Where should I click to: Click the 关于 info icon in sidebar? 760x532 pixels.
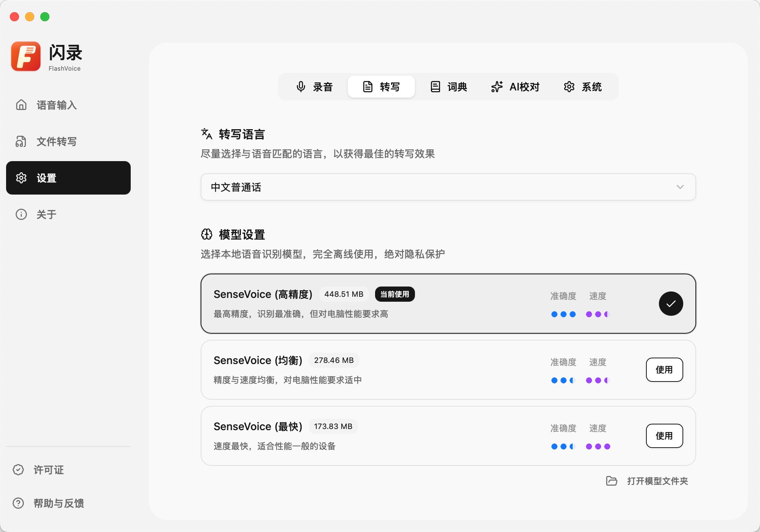[21, 214]
